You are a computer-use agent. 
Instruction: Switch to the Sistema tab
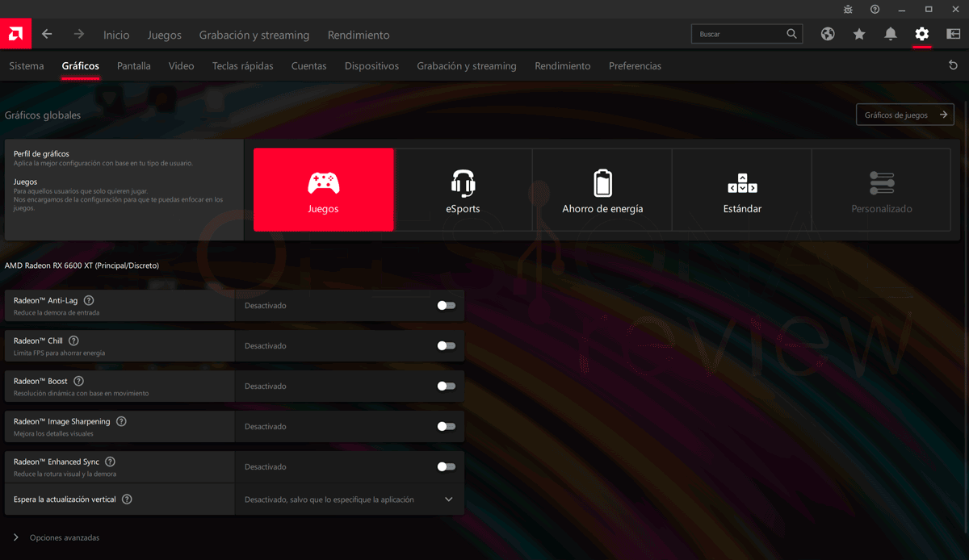point(27,66)
